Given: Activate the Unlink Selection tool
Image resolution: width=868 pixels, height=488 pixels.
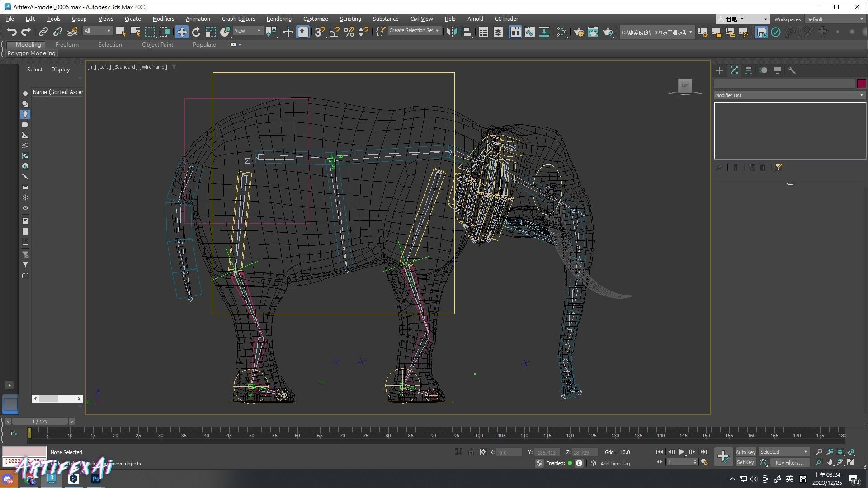Looking at the screenshot, I should tap(57, 32).
